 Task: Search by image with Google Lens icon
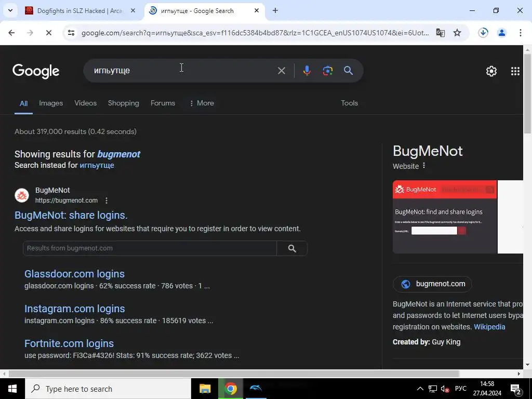pos(327,71)
